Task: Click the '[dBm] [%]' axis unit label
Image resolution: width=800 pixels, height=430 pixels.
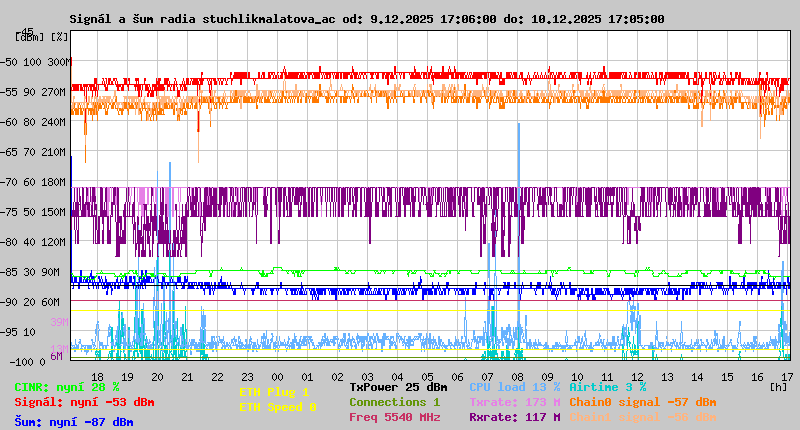Action: pyautogui.click(x=42, y=37)
